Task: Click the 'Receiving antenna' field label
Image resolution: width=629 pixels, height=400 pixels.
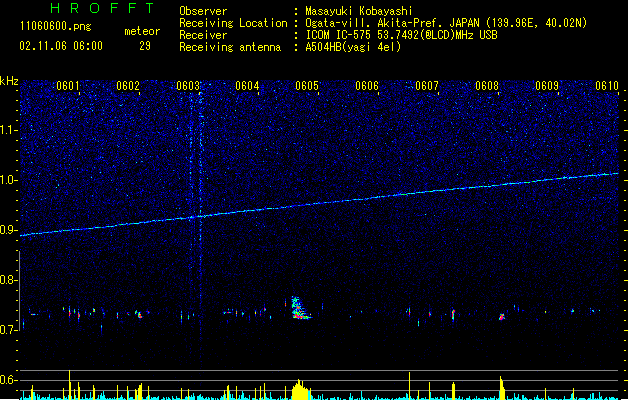Action: [x=230, y=47]
